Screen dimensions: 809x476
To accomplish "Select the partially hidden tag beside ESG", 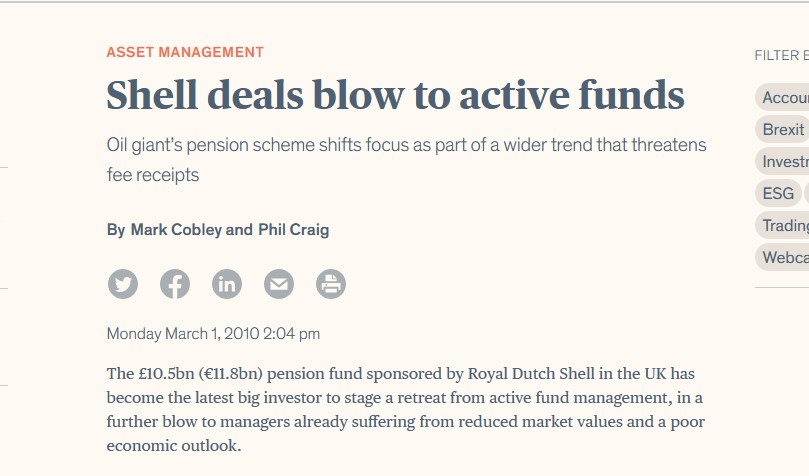I will click(806, 193).
